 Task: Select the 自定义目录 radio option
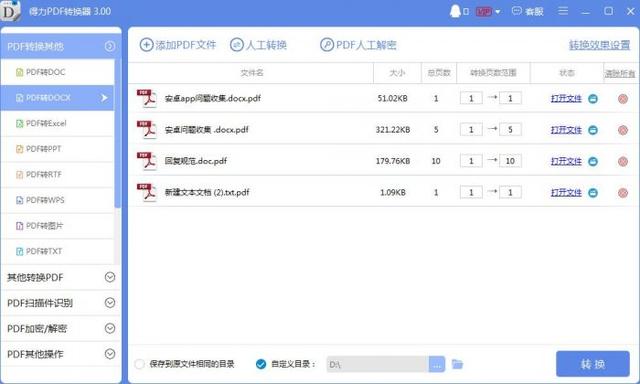(261, 364)
